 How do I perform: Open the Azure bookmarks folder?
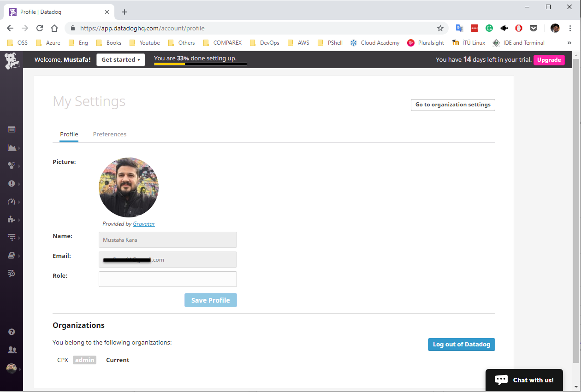(48, 43)
